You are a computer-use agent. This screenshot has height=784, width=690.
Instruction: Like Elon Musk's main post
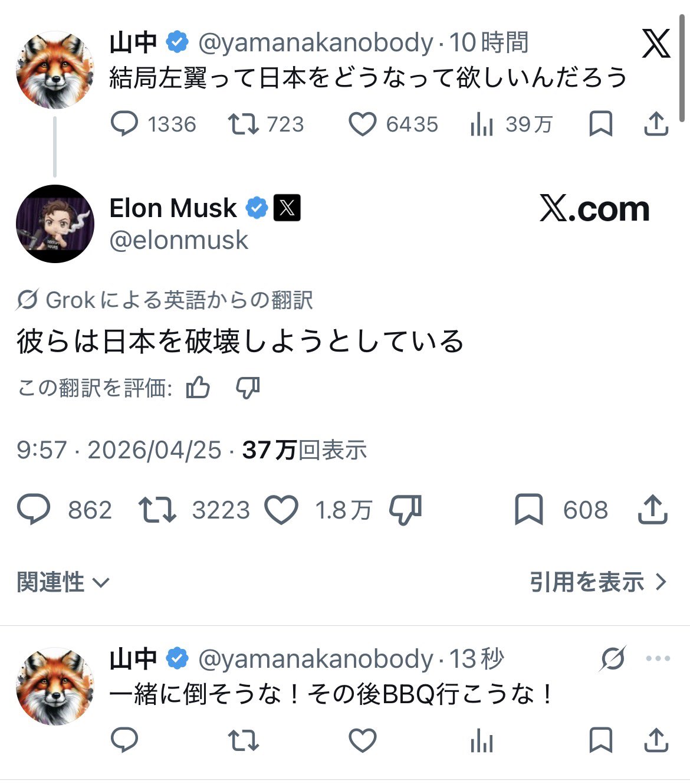click(281, 510)
